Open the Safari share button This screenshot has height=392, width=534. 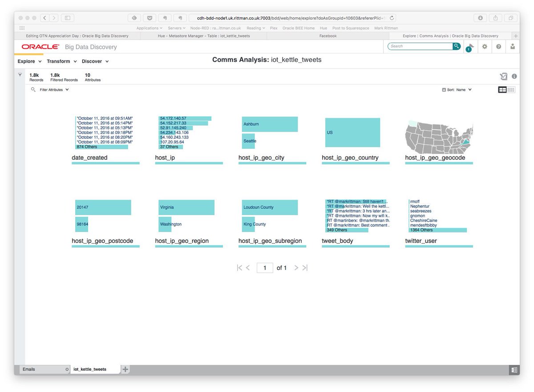point(495,18)
